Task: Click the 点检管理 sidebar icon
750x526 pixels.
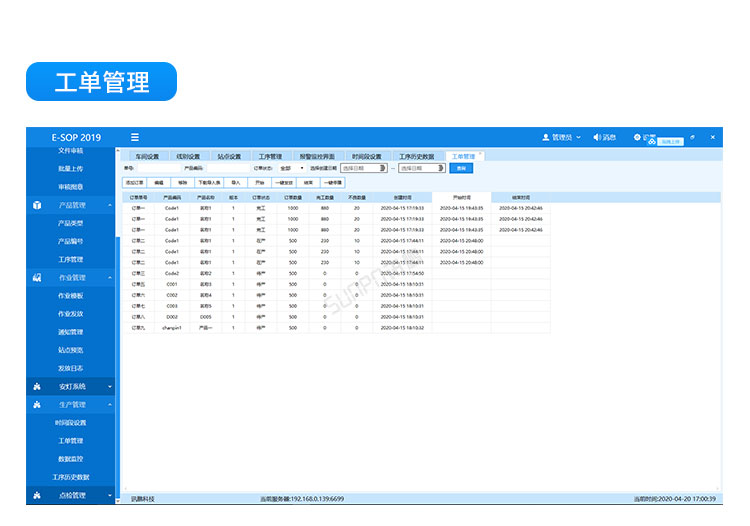Action: tap(37, 495)
